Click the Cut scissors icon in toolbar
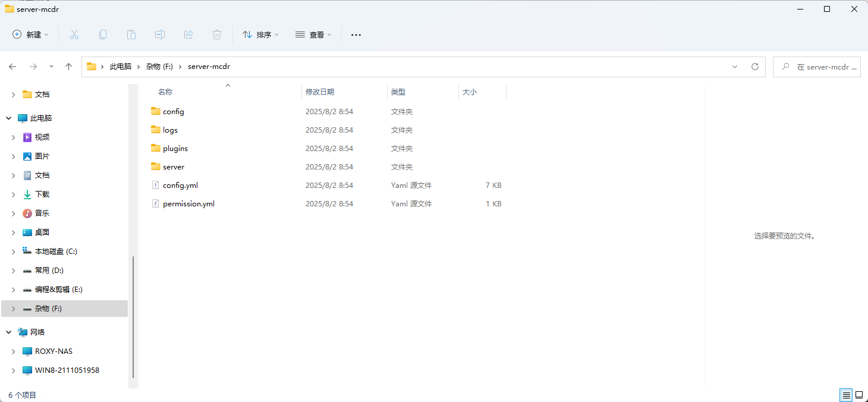The height and width of the screenshot is (402, 868). pyautogui.click(x=74, y=34)
